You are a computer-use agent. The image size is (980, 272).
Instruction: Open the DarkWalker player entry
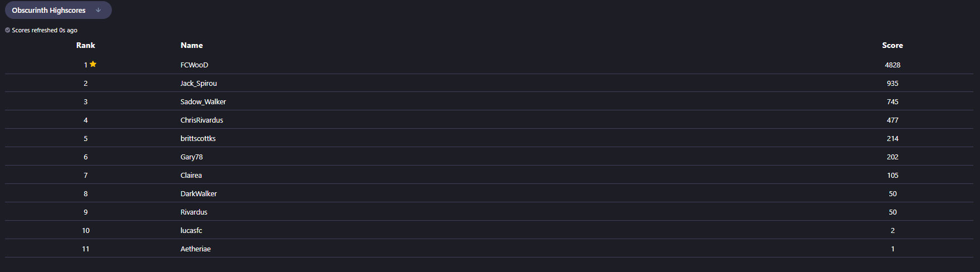coord(199,193)
